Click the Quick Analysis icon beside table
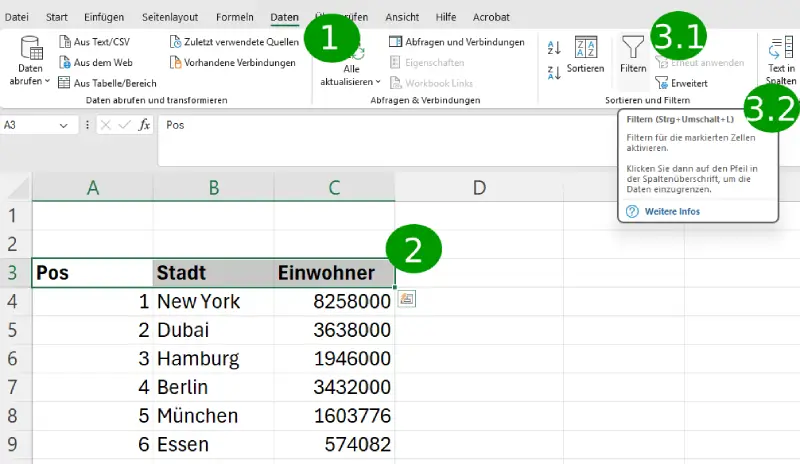This screenshot has width=800, height=464. click(407, 299)
